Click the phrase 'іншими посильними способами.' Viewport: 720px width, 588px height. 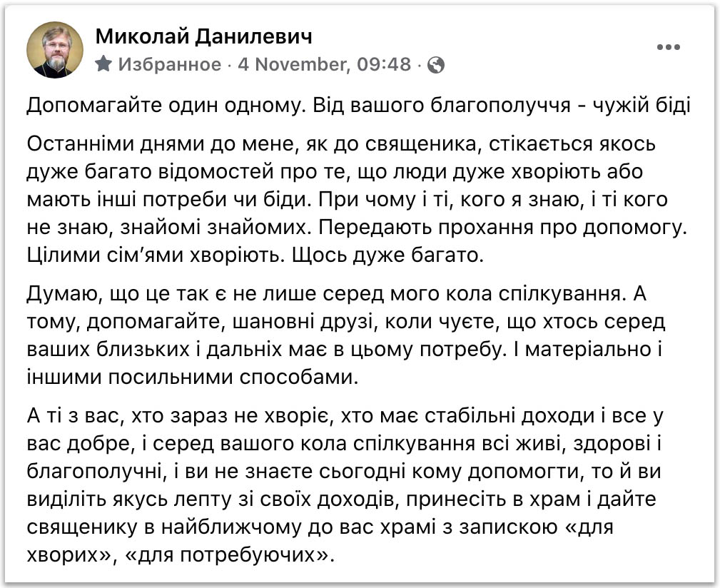tap(193, 377)
